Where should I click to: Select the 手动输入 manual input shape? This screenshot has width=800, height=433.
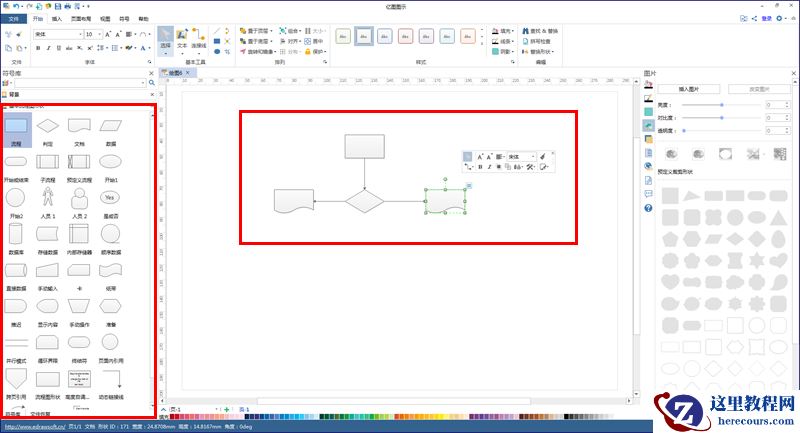click(x=47, y=270)
